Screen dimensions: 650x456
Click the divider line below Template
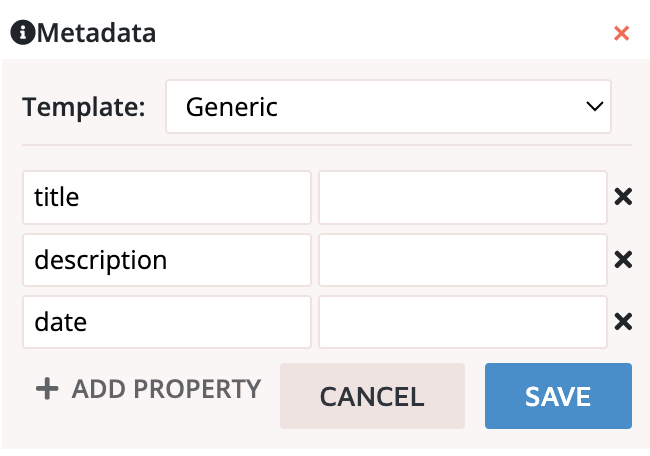(327, 145)
